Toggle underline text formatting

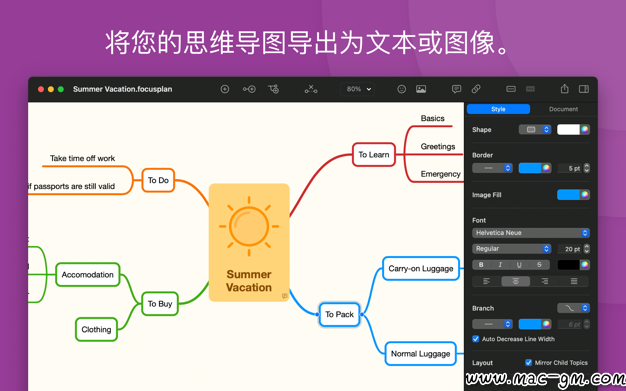(x=519, y=265)
